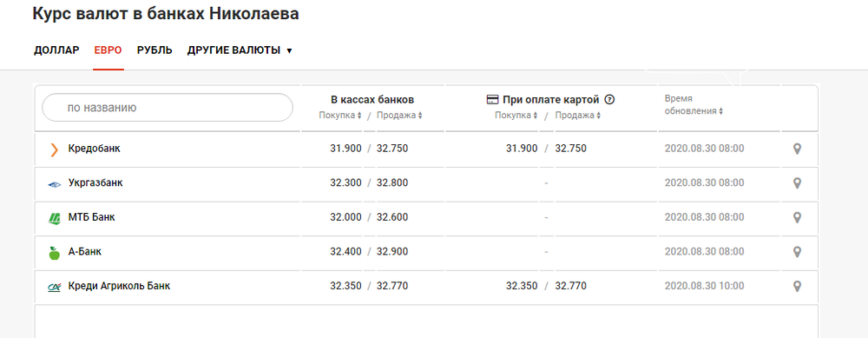The height and width of the screenshot is (338, 868).
Task: Open map pin for Креди Агриколь Банк
Action: (797, 287)
